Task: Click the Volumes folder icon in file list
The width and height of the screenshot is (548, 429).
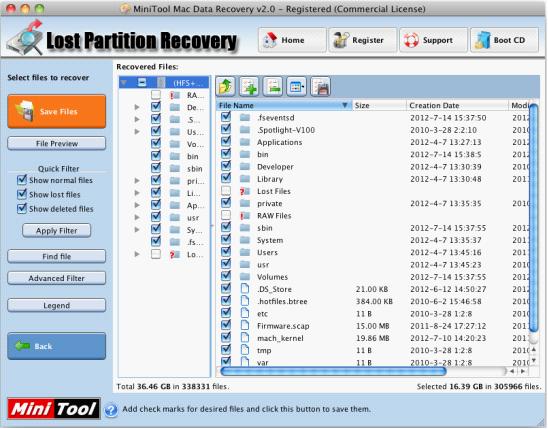Action: [245, 277]
